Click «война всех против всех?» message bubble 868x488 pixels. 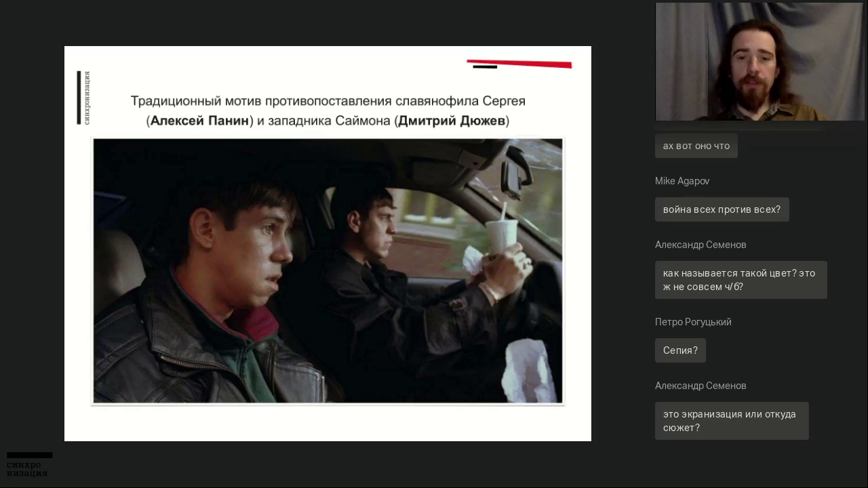coord(722,209)
